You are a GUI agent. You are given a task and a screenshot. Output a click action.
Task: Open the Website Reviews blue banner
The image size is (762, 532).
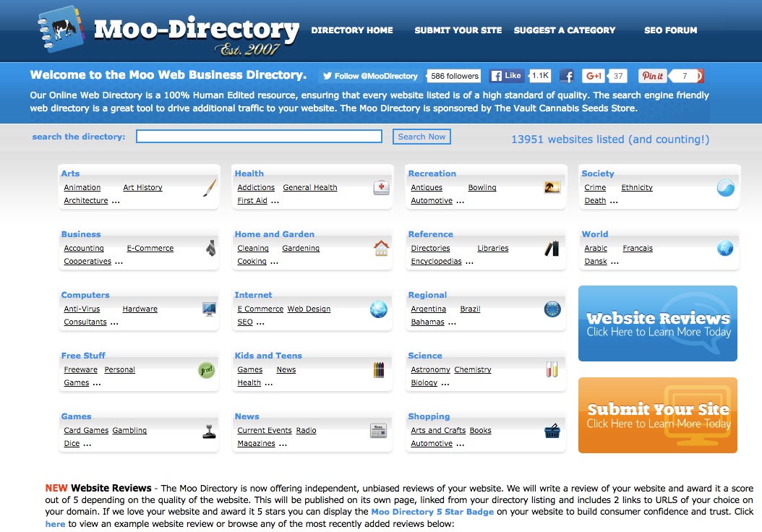pos(657,324)
